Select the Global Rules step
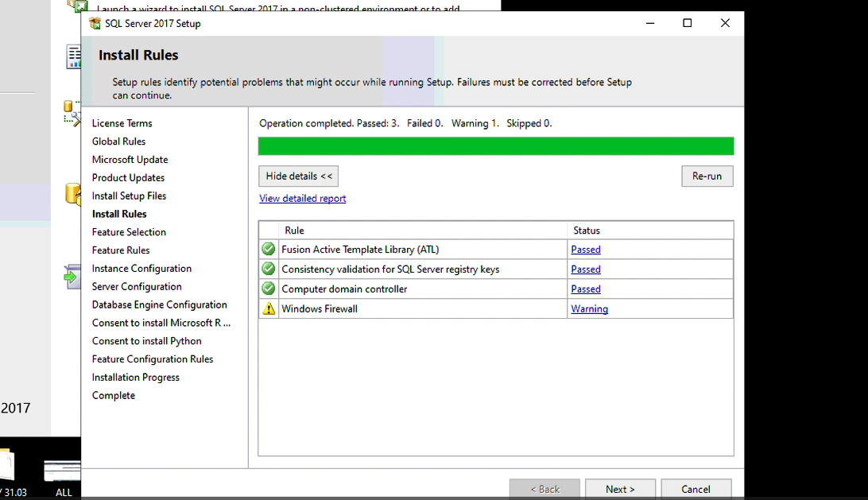Screen dimensions: 868x500 pyautogui.click(x=118, y=141)
